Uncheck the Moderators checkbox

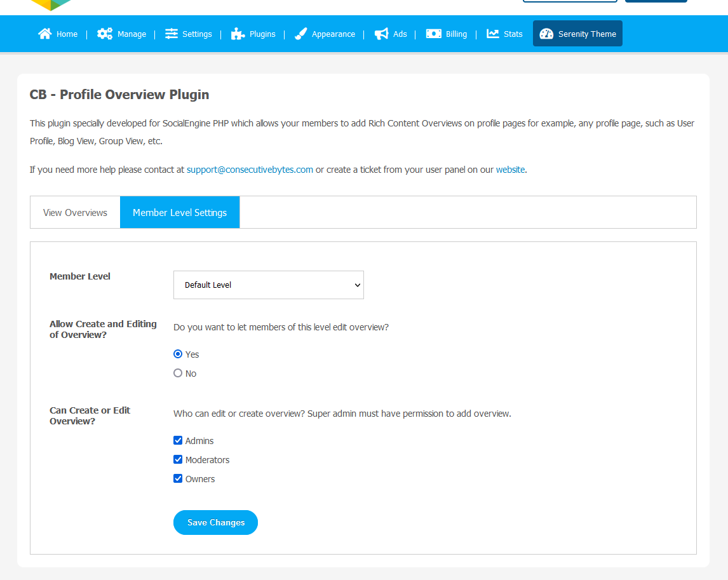click(x=178, y=459)
